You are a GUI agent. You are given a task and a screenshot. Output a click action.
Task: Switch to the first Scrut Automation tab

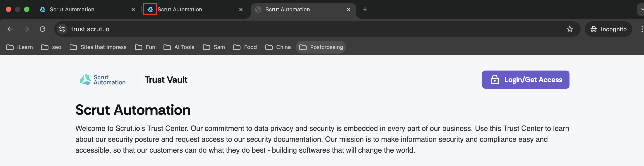(x=87, y=10)
